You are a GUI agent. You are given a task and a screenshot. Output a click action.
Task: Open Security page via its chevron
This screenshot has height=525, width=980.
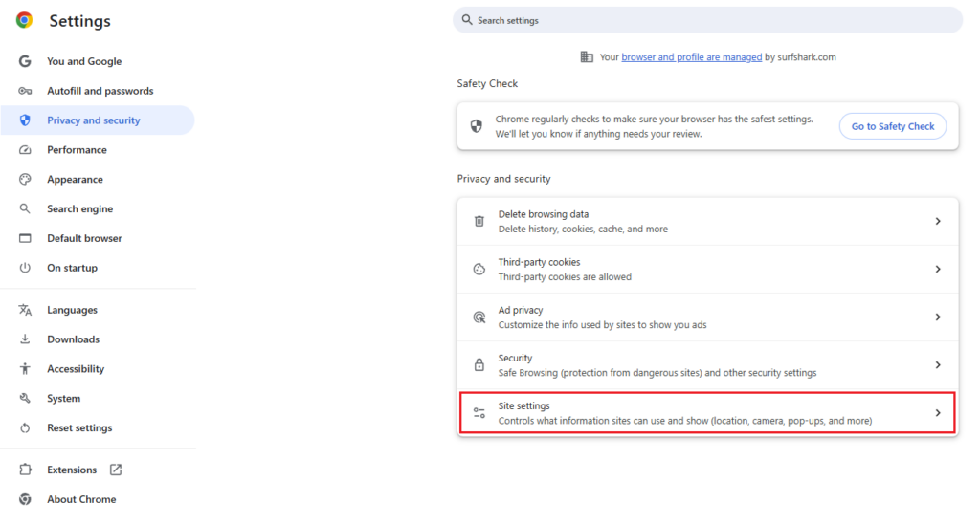click(x=938, y=364)
